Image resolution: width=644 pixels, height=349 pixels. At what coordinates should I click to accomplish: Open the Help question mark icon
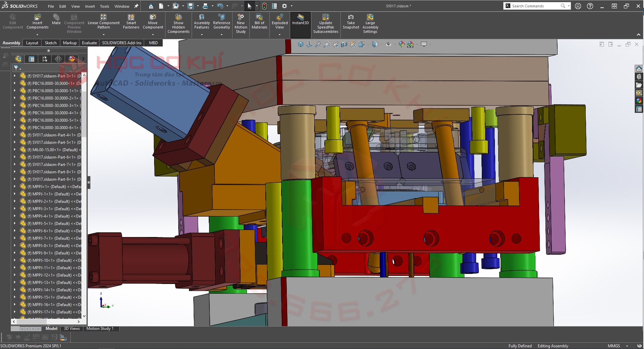[x=590, y=6]
